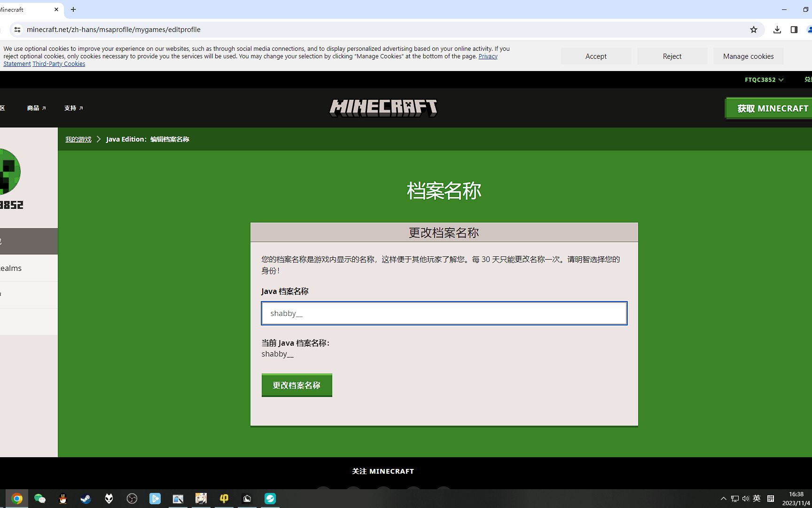Open the volume speaker tray icon

coord(746,499)
